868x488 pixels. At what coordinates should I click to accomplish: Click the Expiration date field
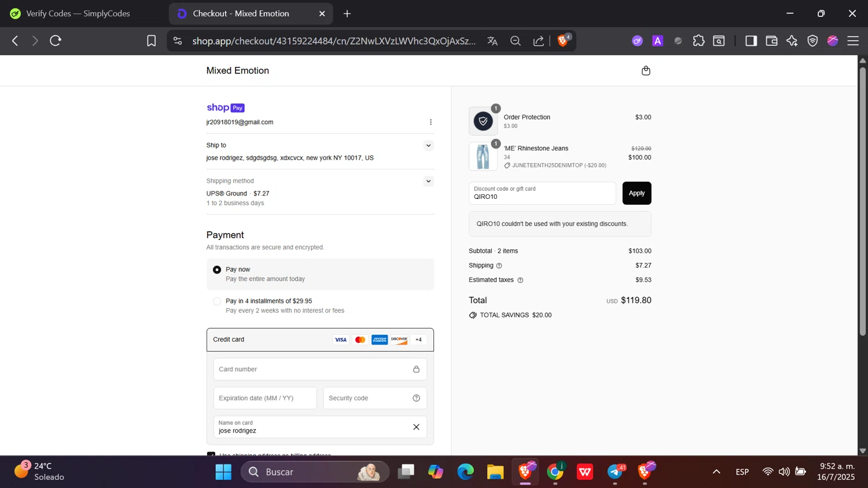point(265,398)
